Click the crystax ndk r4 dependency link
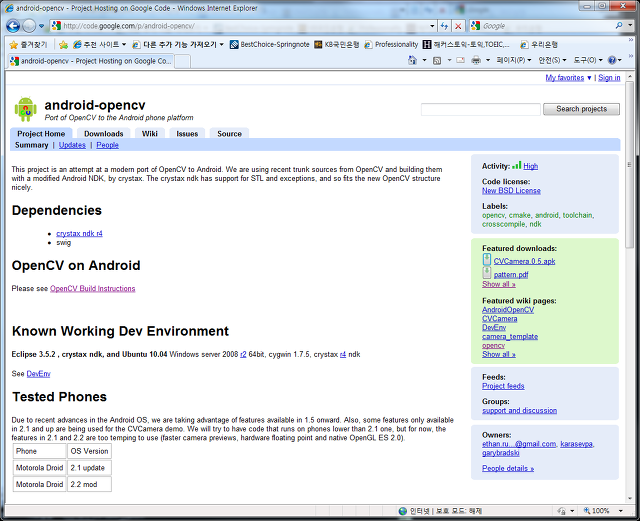This screenshot has height=521, width=640. 79,234
